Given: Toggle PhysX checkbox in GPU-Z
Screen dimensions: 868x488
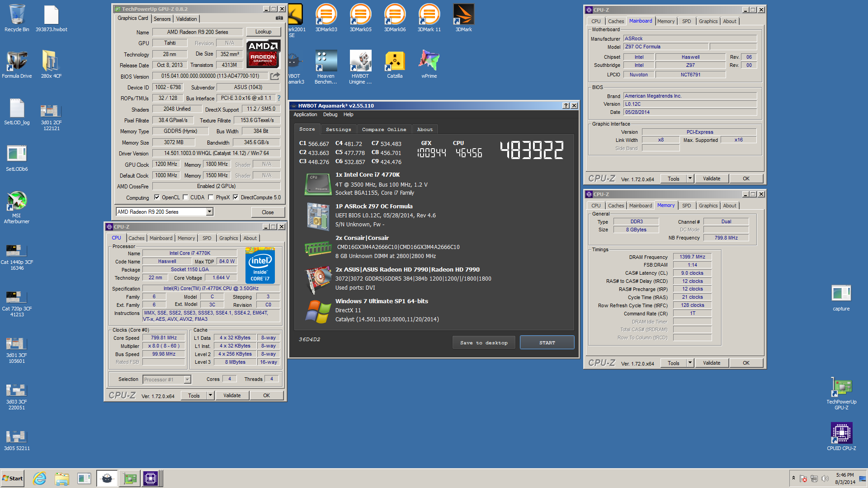Looking at the screenshot, I should tap(211, 197).
